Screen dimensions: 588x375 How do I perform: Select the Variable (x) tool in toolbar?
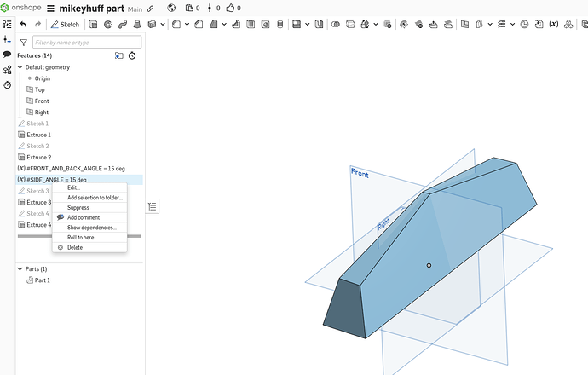tap(554, 25)
